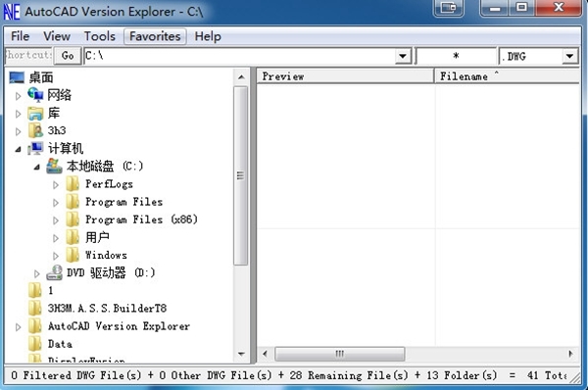Click the AutoCAD Version Explorer app icon

(12, 12)
